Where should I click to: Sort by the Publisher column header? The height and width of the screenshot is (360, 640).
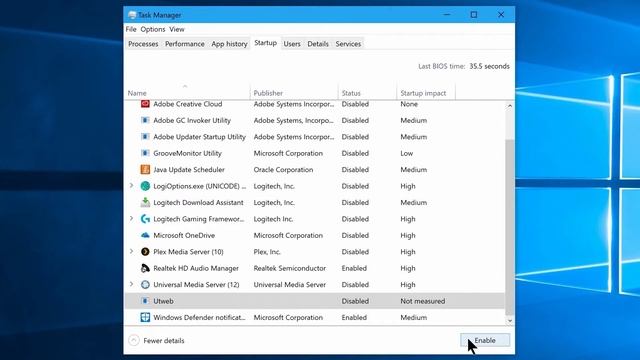click(294, 93)
